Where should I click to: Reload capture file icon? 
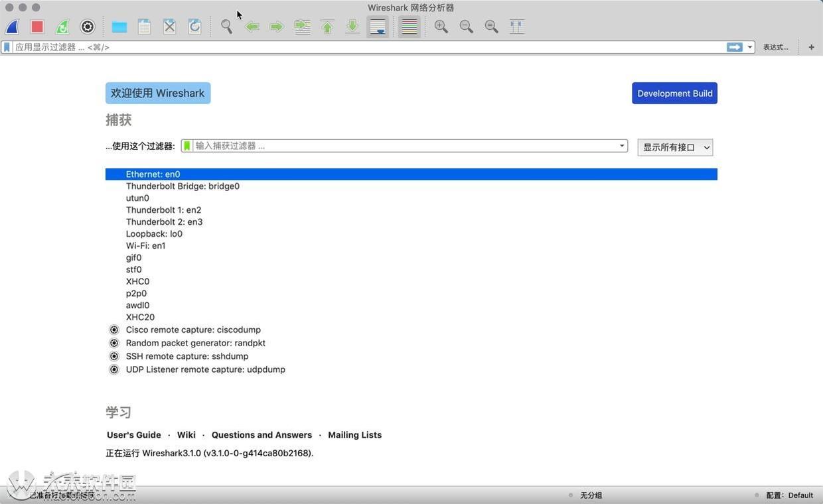click(195, 27)
